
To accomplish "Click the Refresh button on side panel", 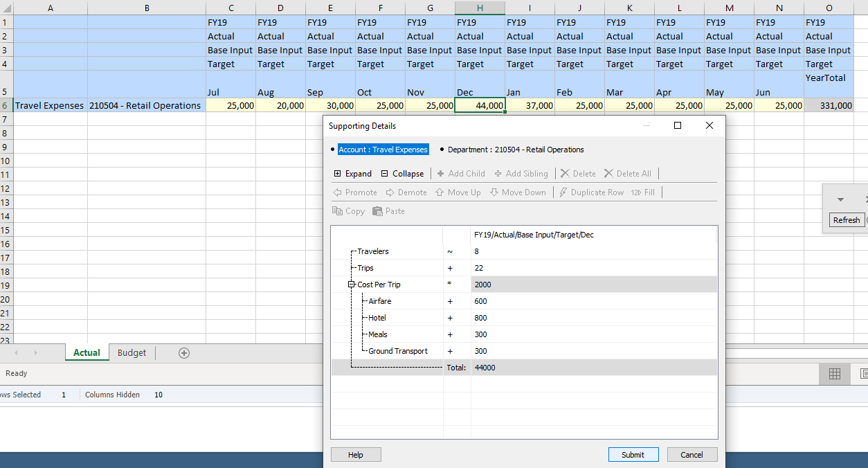I will click(847, 220).
